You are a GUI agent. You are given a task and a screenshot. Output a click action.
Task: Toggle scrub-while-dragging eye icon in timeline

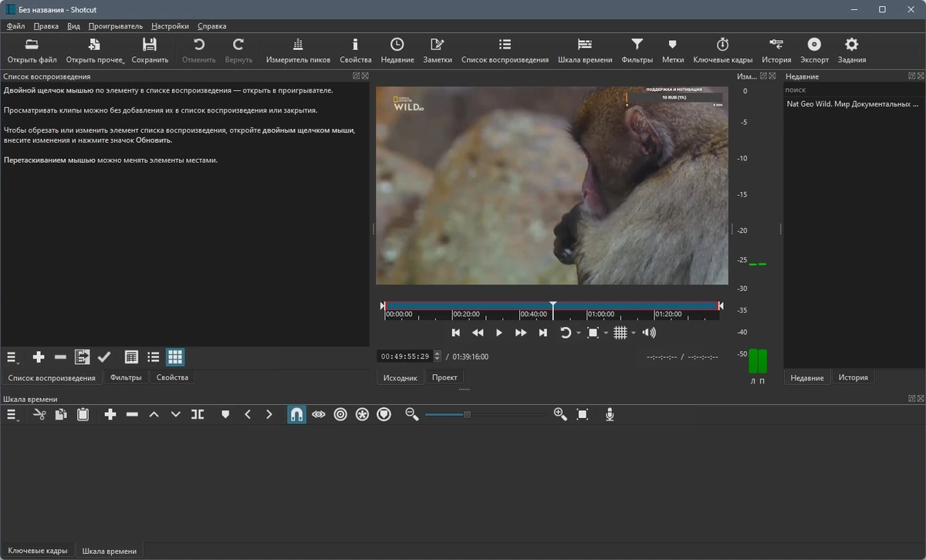[319, 414]
